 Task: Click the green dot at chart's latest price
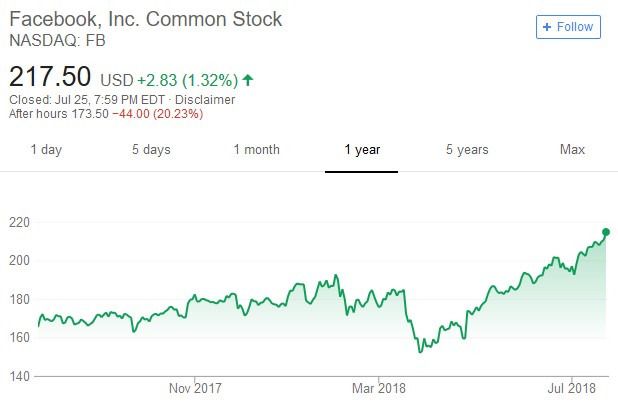tap(606, 232)
